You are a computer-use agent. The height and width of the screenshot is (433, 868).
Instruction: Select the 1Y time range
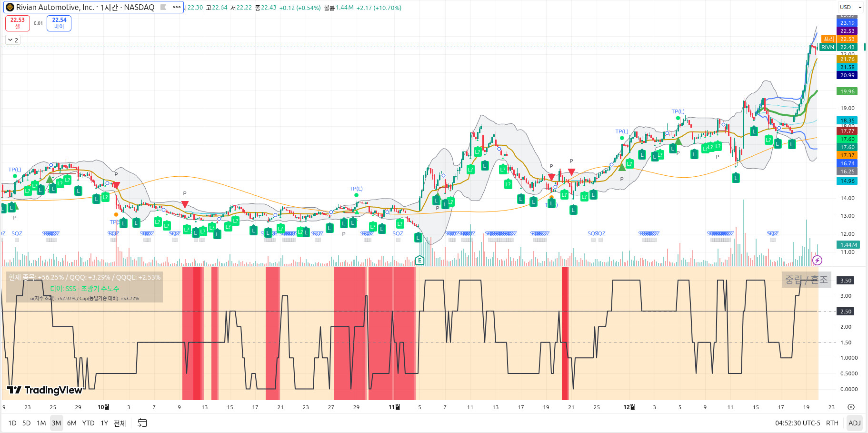click(x=104, y=423)
